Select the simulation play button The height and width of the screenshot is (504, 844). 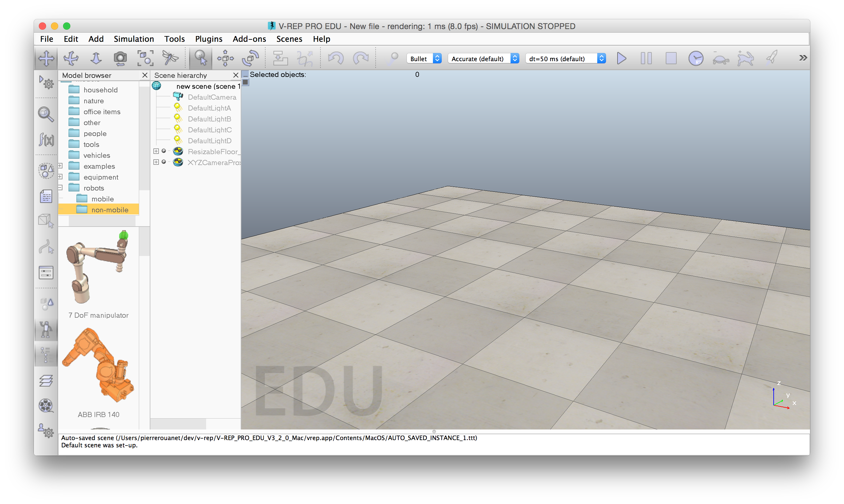pos(622,58)
